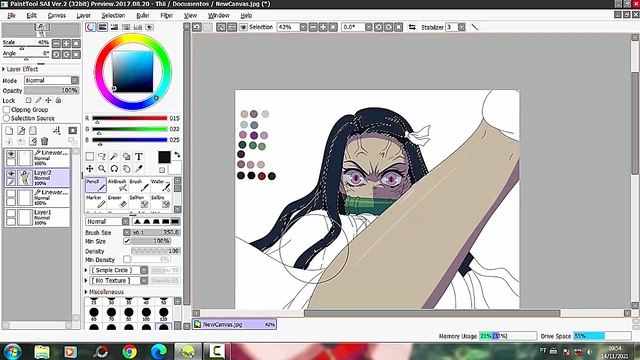Show Layer1 using its visibility box
640x360 pixels.
tap(11, 213)
